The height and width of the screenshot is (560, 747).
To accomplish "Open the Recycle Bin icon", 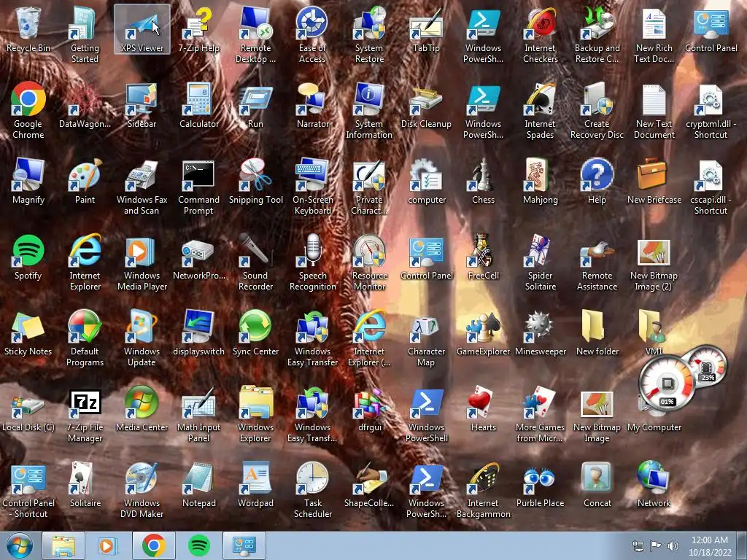I will [x=28, y=30].
